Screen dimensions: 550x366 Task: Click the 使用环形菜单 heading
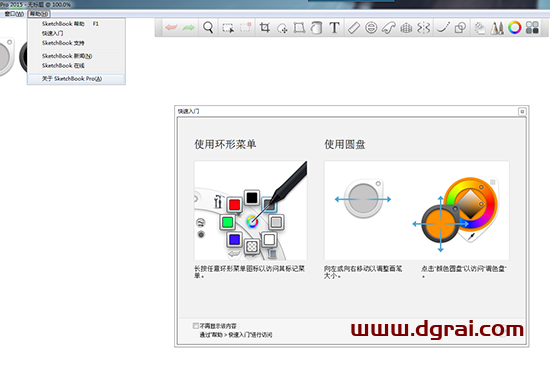[225, 144]
